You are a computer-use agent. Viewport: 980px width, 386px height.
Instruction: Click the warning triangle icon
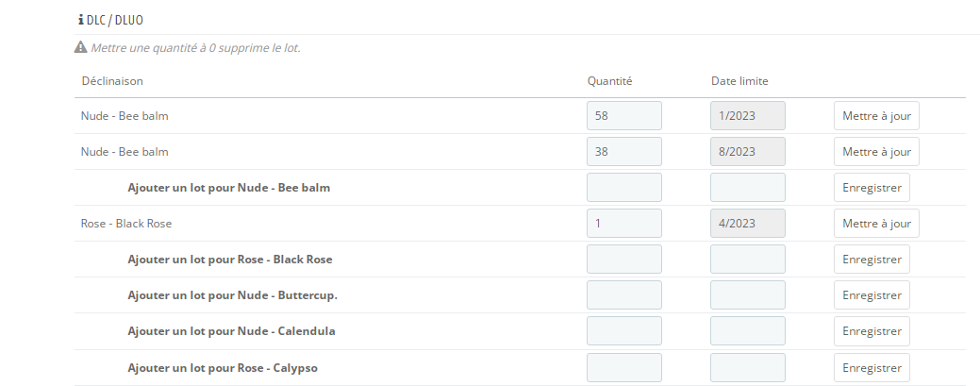click(x=81, y=47)
